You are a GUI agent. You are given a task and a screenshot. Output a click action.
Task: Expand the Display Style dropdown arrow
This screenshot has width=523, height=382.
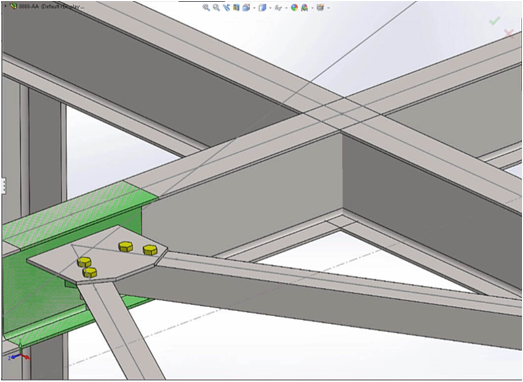coord(270,8)
